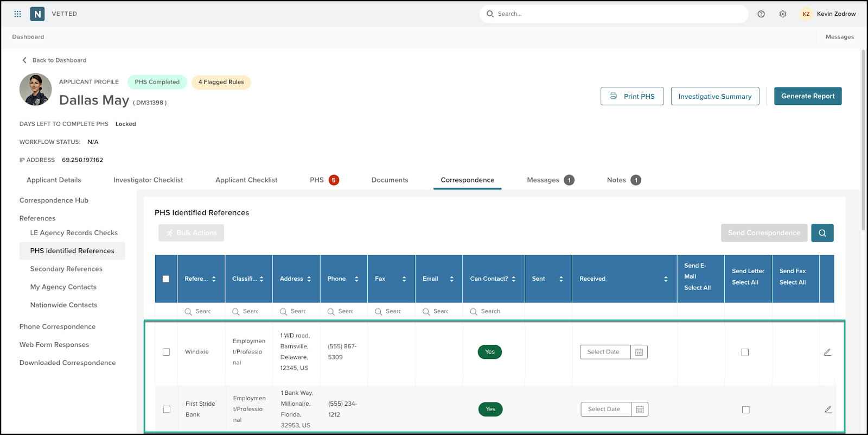Open the Dashboard menu item
868x435 pixels.
(28, 37)
